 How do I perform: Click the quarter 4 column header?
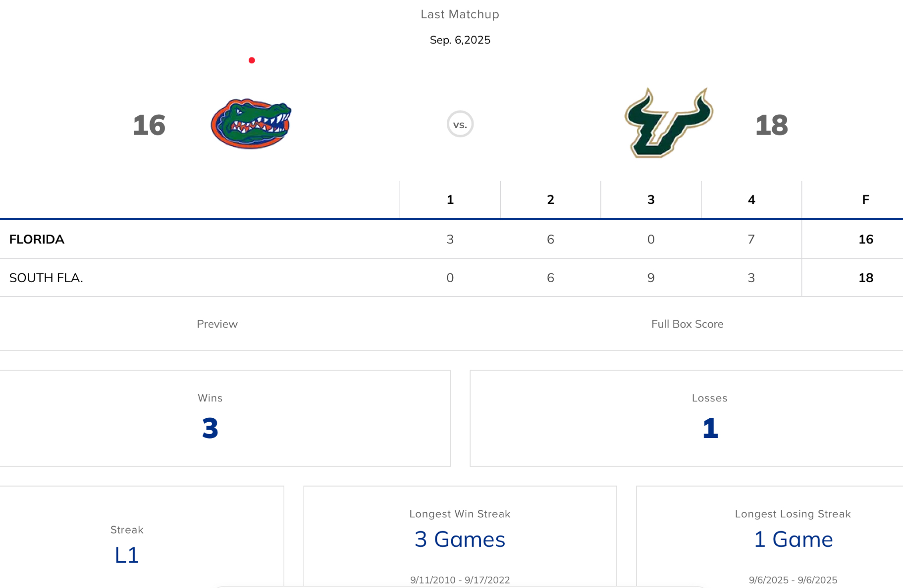[x=751, y=200]
